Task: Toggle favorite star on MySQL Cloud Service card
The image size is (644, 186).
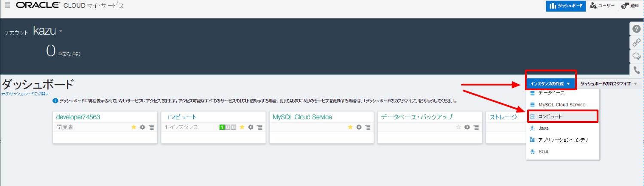Action: pyautogui.click(x=350, y=127)
